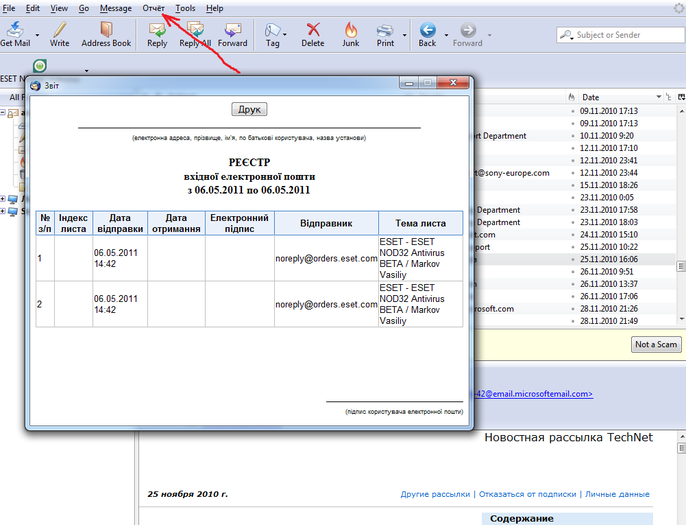Image resolution: width=686 pixels, height=525 pixels.
Task: Open the Tag dropdown arrow
Action: [x=285, y=35]
